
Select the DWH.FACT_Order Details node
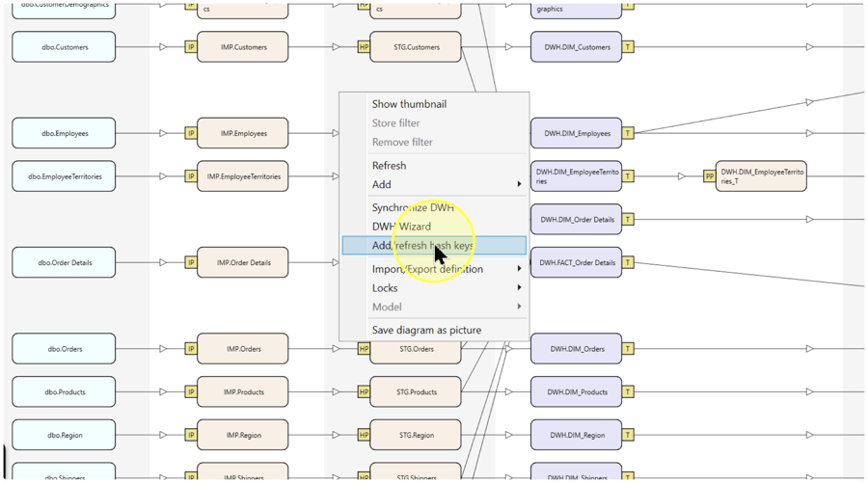pos(577,262)
